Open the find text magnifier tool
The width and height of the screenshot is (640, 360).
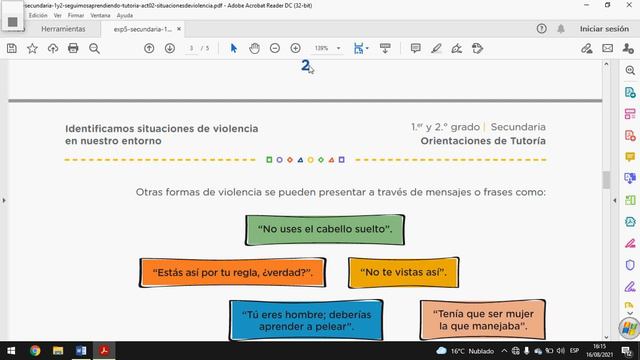(x=94, y=49)
